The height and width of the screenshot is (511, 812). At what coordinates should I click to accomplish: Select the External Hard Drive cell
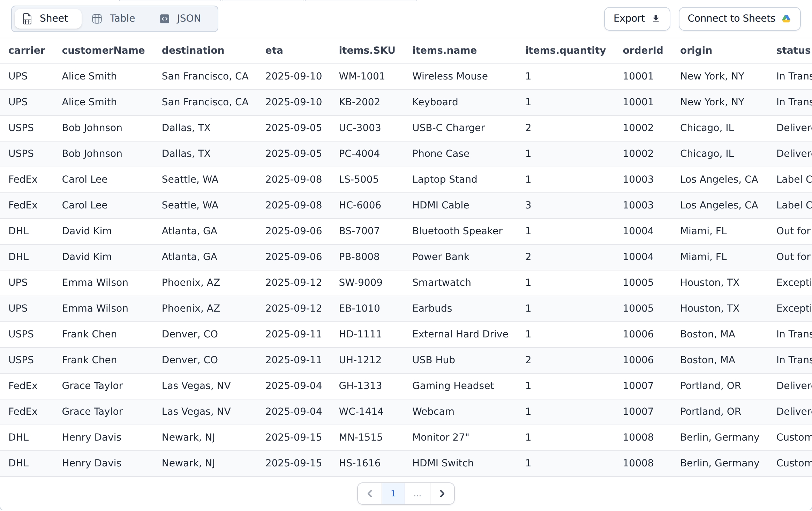pos(460,334)
